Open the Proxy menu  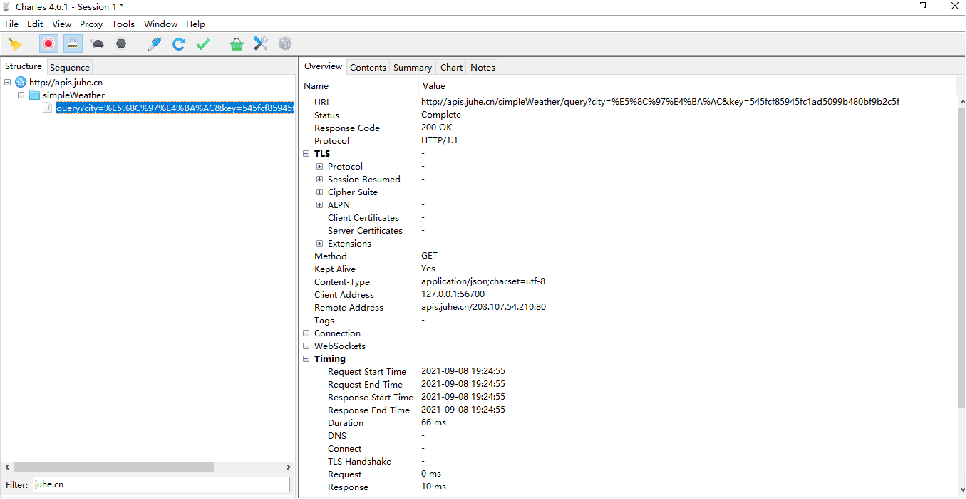tap(91, 24)
